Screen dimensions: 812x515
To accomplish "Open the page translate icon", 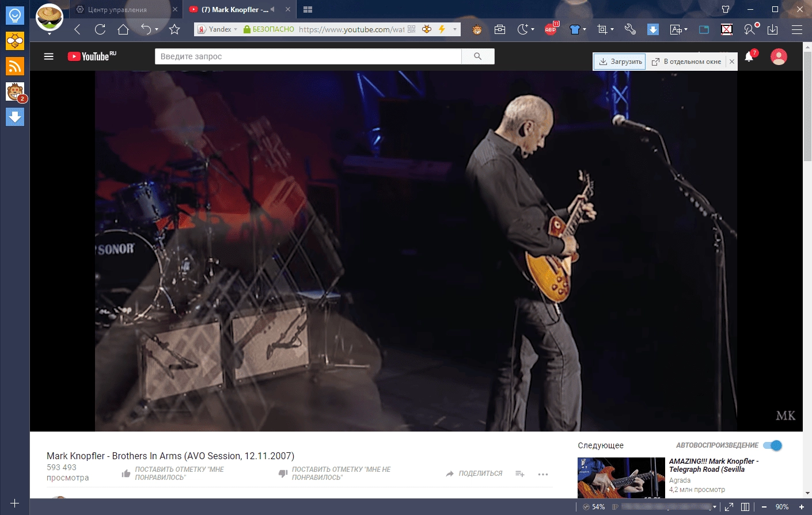I will 676,29.
